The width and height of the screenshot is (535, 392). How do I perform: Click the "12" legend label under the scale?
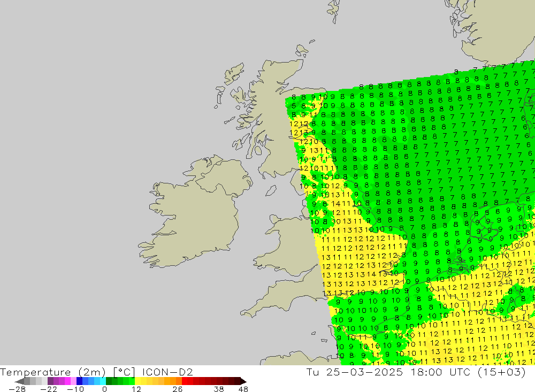[x=136, y=389]
